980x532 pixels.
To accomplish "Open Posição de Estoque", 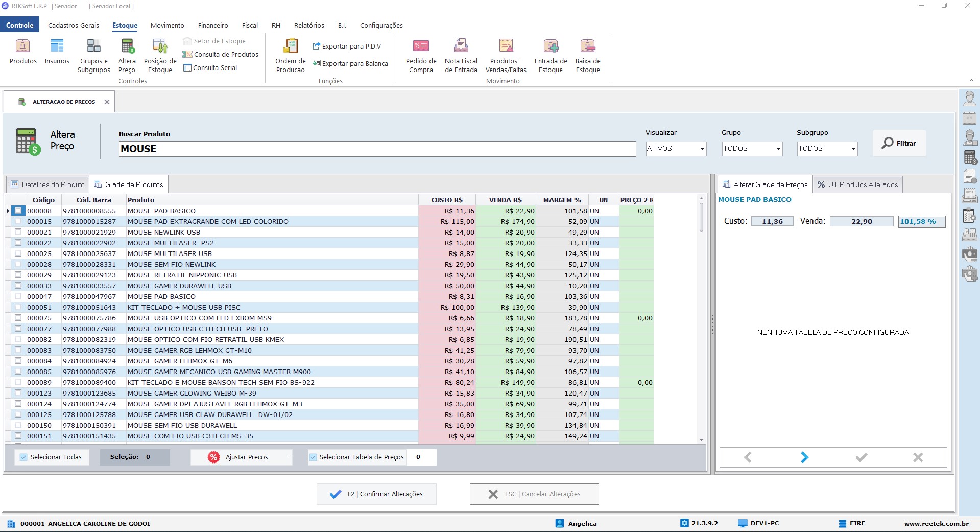I will click(x=160, y=56).
